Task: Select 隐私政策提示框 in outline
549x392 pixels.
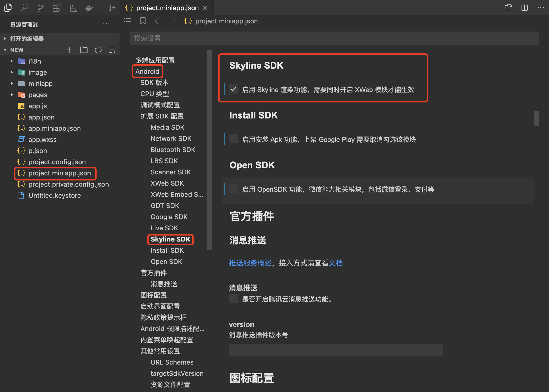Action: point(164,318)
